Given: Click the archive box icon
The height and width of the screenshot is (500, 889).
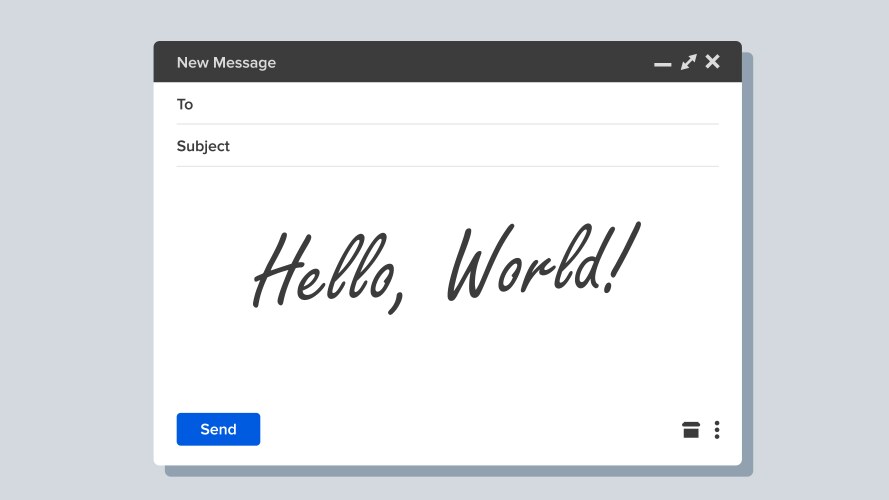Looking at the screenshot, I should click(x=691, y=430).
